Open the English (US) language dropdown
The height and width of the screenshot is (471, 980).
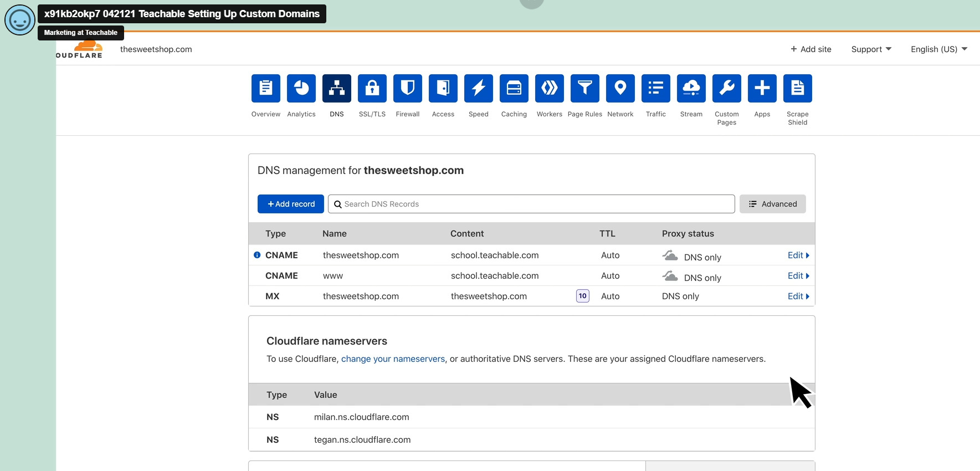pos(938,49)
